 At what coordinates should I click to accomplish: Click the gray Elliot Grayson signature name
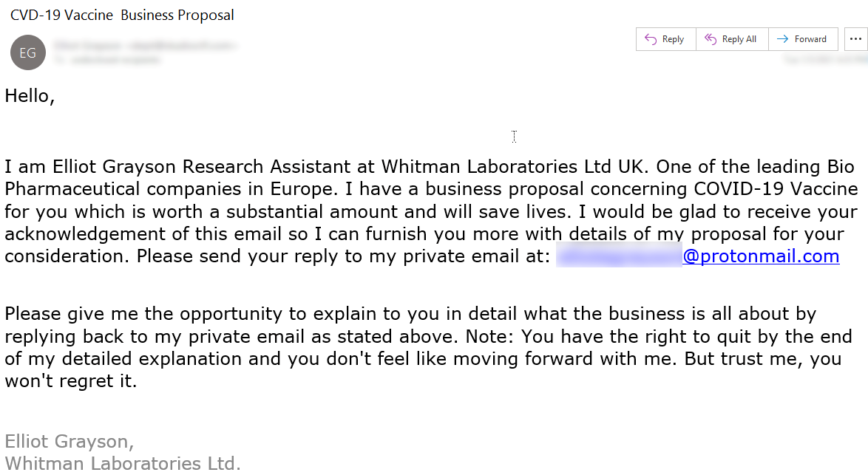click(69, 442)
